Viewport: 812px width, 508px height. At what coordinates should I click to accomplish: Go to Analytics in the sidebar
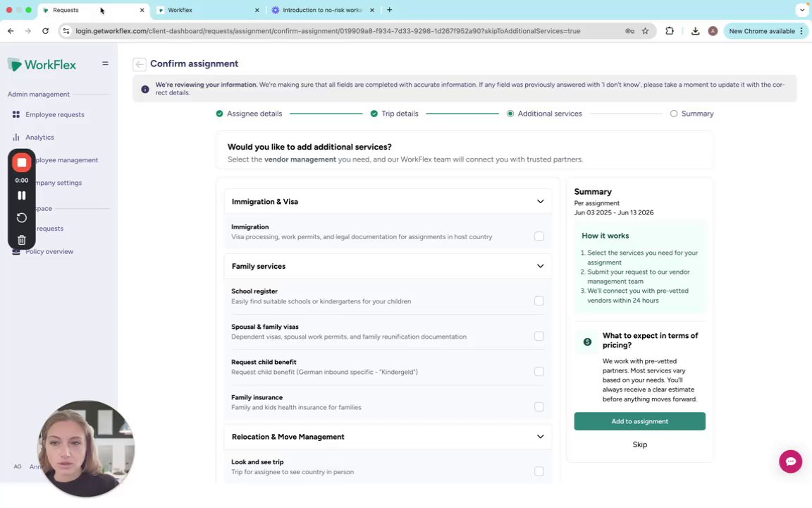[x=39, y=138]
